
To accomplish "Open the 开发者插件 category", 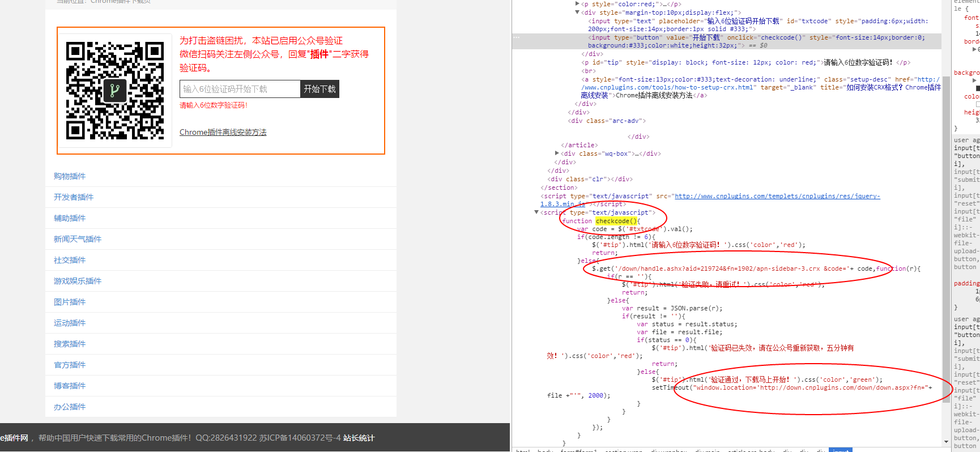I will coord(74,197).
